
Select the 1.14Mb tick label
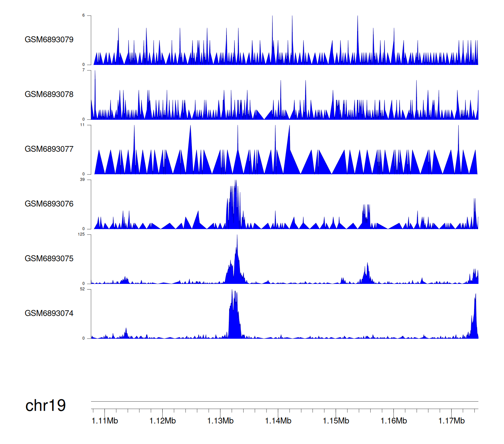[278, 421]
